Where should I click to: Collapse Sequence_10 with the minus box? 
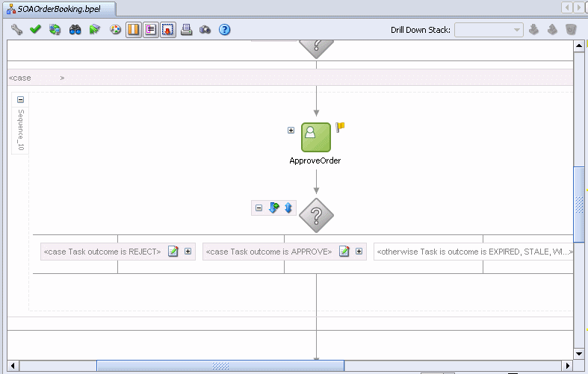pos(21,100)
